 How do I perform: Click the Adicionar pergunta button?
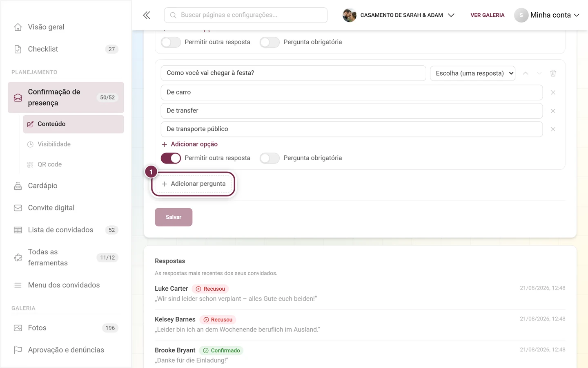[194, 184]
